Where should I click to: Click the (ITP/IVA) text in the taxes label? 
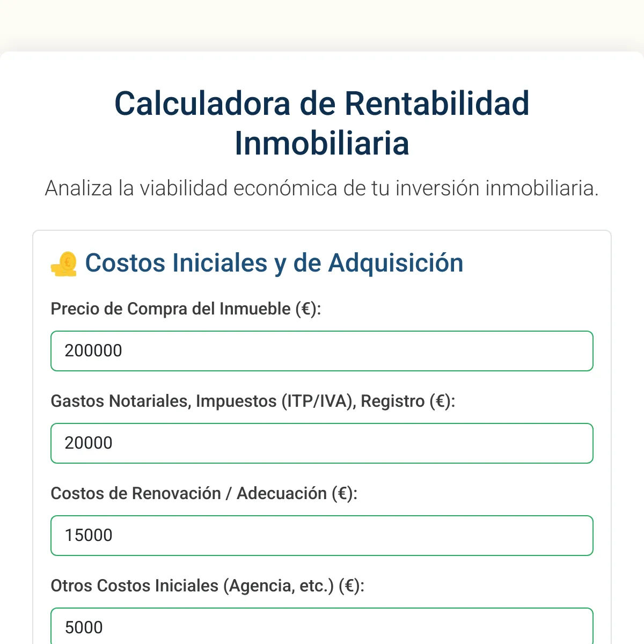(318, 401)
